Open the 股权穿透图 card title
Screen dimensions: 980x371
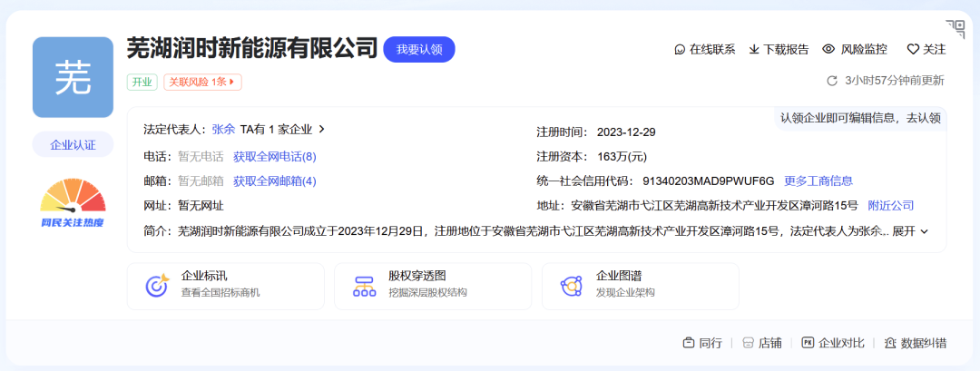416,276
